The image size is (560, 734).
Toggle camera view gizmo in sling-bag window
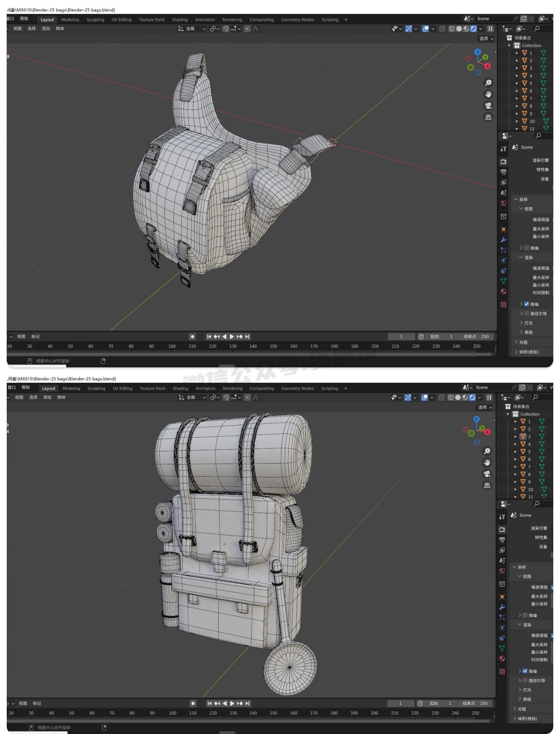488,106
